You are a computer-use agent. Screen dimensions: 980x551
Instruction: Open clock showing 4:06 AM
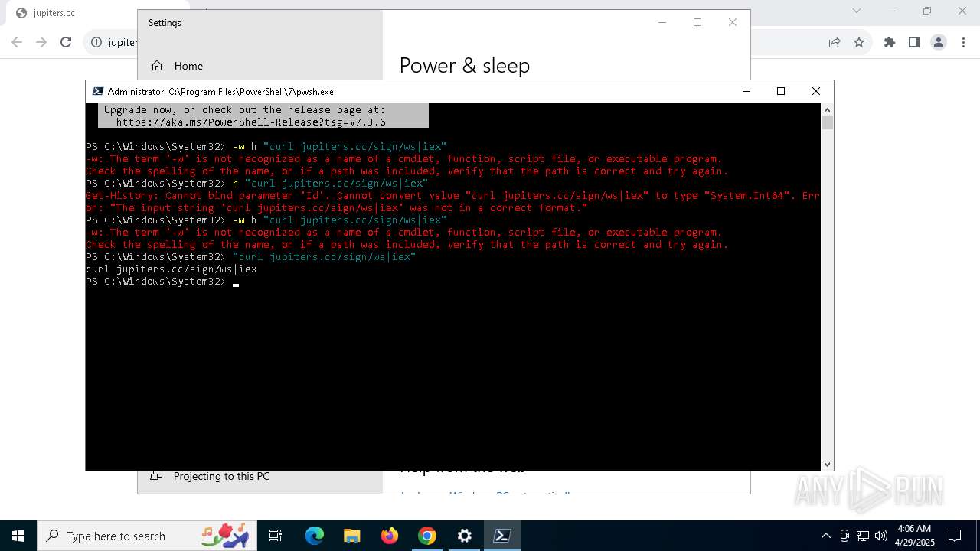914,536
